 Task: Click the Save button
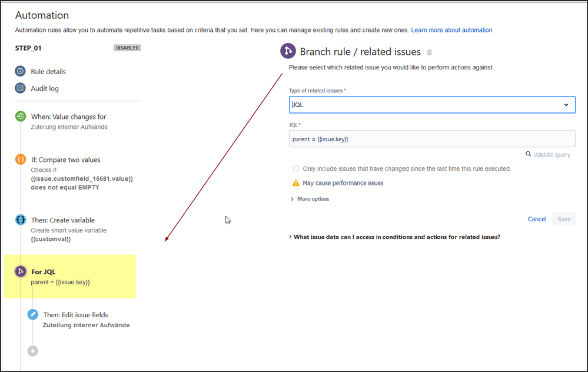tap(564, 219)
